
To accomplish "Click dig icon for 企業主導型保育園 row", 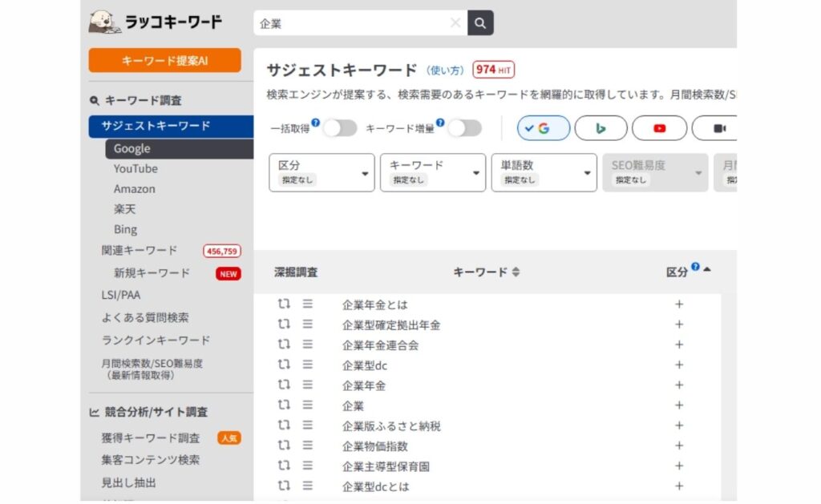I will (284, 466).
